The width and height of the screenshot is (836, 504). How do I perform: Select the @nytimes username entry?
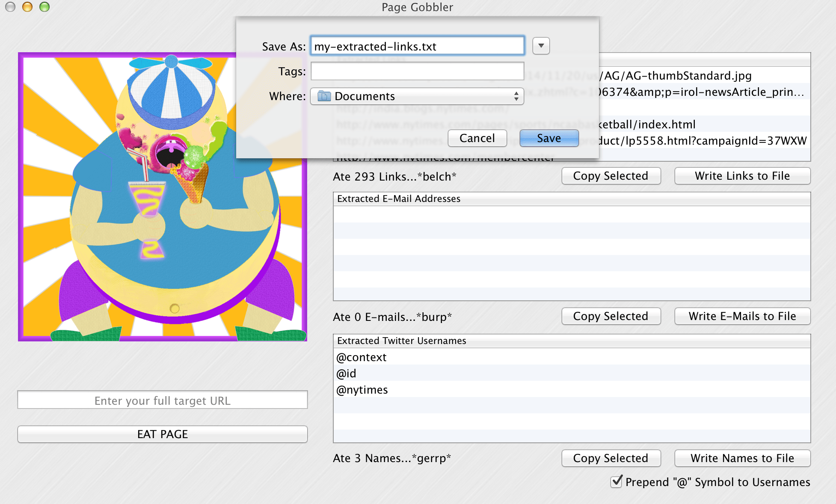point(362,389)
